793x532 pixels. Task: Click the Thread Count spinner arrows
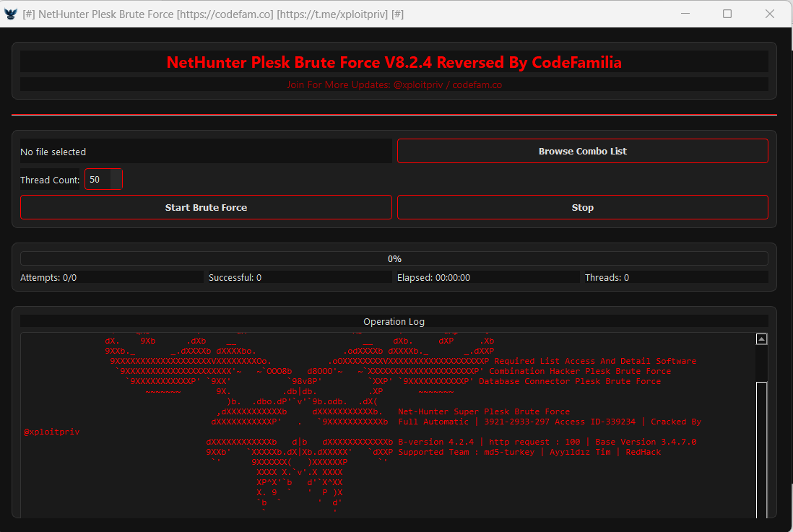tap(116, 180)
